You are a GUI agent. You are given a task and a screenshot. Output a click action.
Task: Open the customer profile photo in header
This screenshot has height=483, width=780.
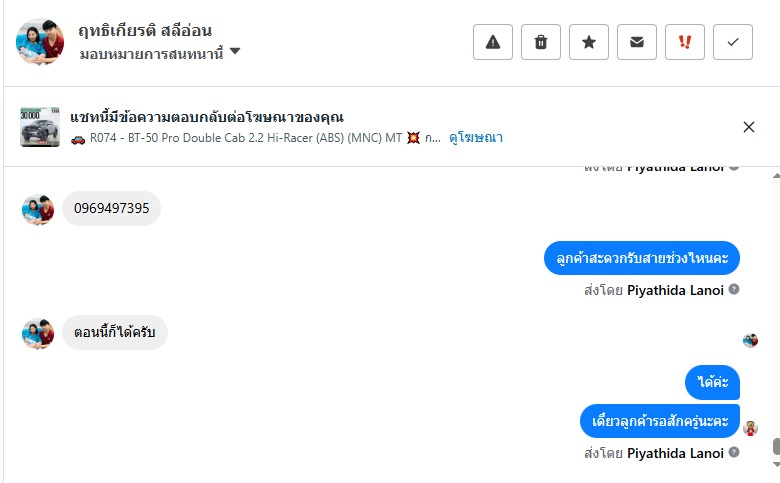tap(40, 40)
